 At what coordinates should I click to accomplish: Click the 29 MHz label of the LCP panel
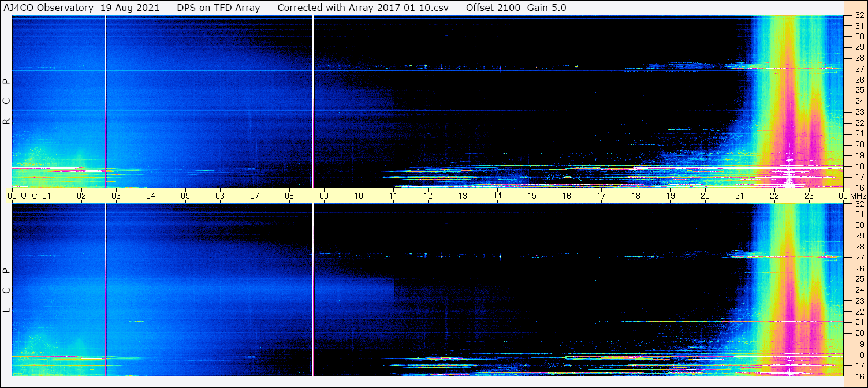point(859,236)
